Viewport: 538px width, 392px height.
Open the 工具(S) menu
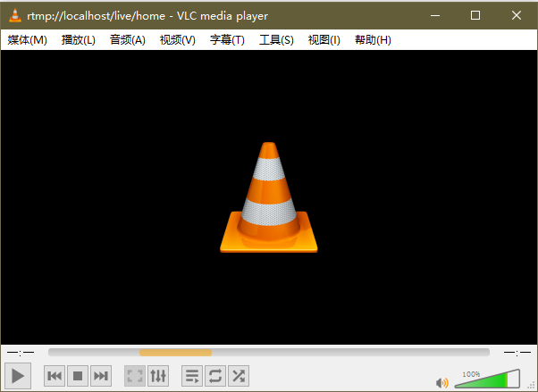276,40
